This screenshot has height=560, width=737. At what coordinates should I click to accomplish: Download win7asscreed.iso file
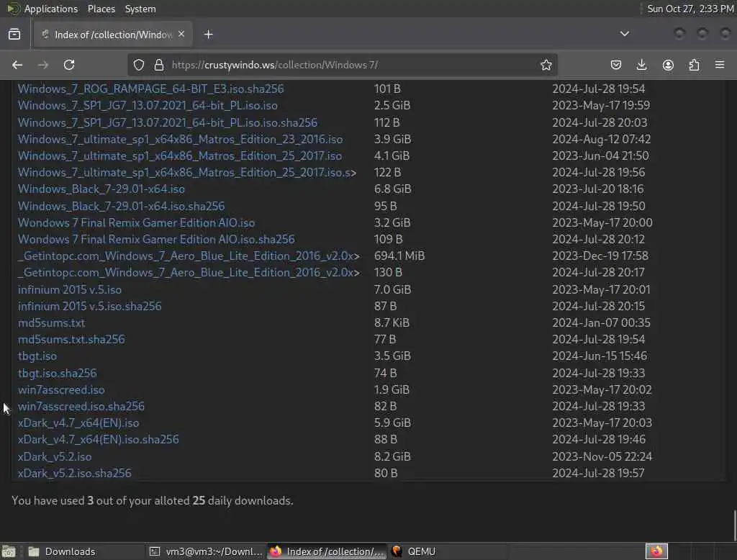[61, 390]
